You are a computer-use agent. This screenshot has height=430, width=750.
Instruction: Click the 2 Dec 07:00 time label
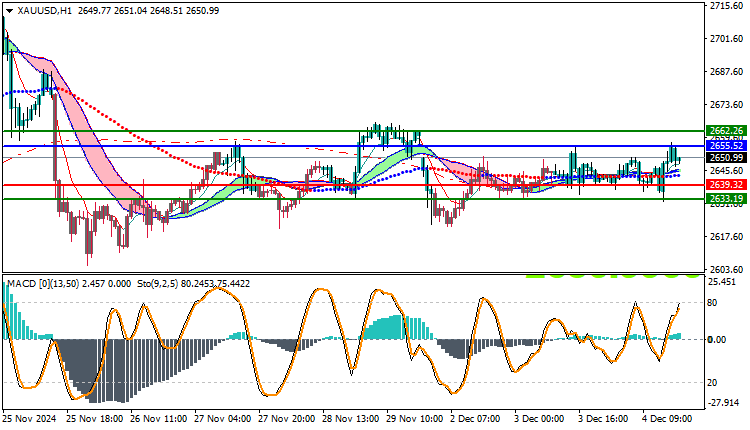(x=475, y=419)
